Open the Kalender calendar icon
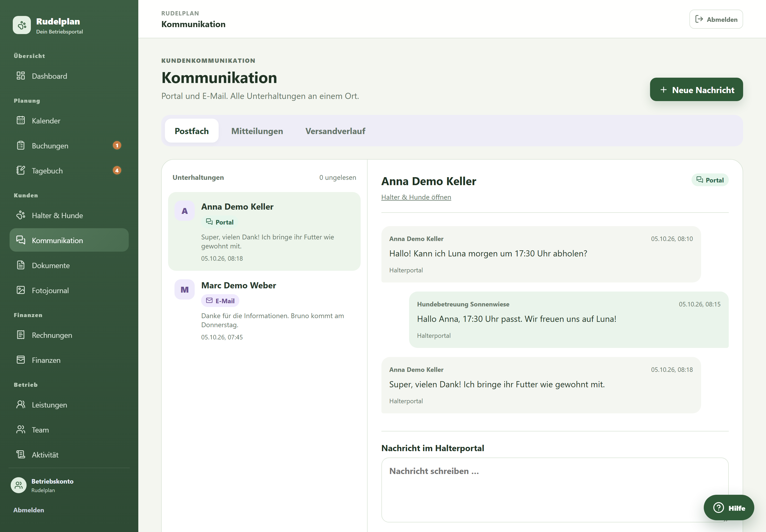Viewport: 766px width, 532px height. click(21, 120)
